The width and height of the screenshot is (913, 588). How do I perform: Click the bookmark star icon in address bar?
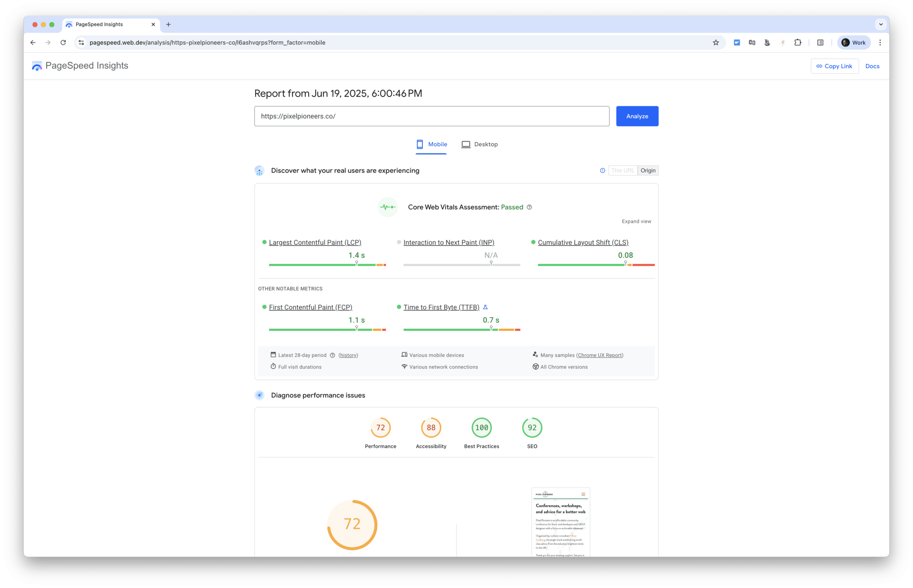[x=716, y=42]
